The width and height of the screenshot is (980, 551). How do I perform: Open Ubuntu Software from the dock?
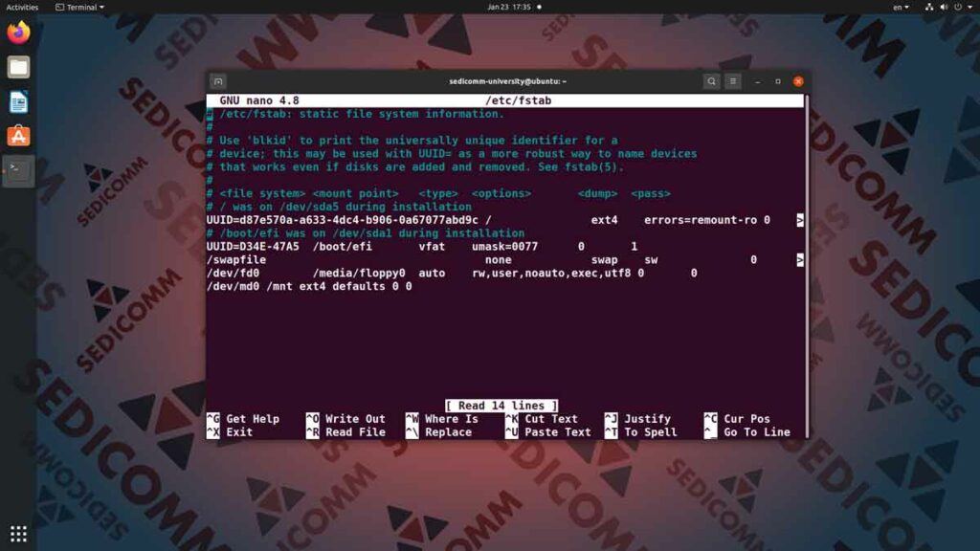[18, 136]
